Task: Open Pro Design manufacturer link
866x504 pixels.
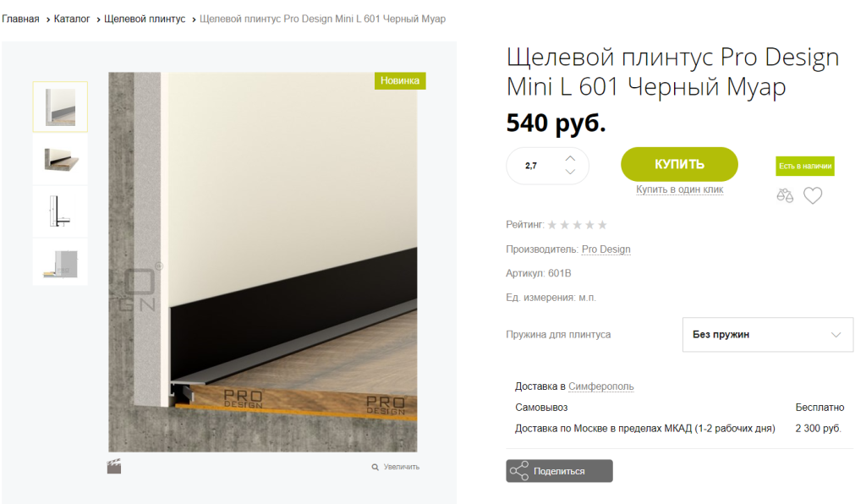Action: 606,249
